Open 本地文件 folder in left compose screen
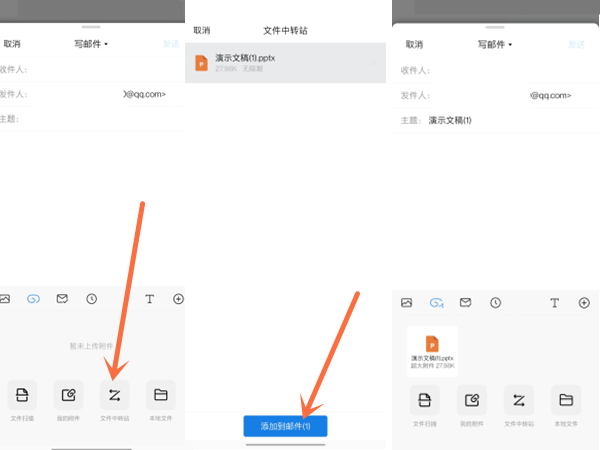 [160, 394]
